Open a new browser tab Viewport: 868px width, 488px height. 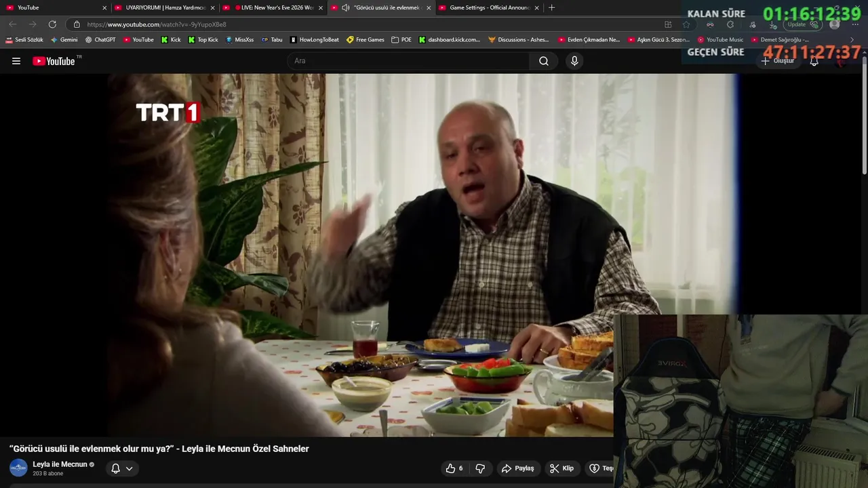click(551, 7)
